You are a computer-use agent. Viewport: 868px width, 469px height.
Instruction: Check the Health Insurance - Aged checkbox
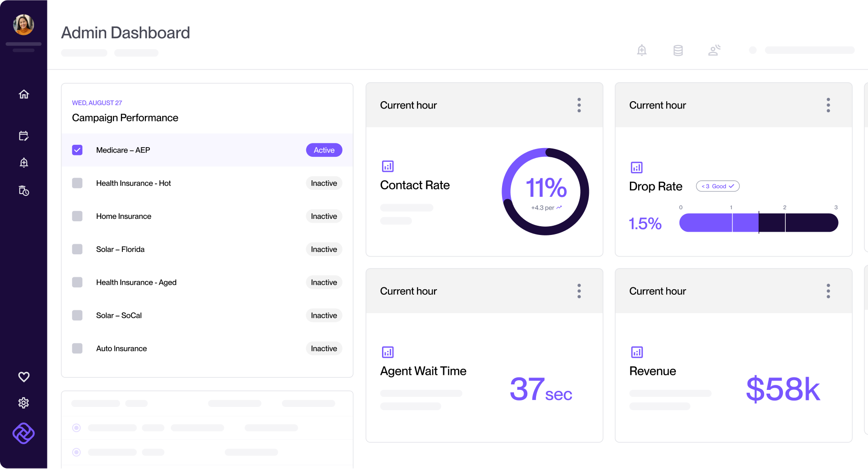77,282
